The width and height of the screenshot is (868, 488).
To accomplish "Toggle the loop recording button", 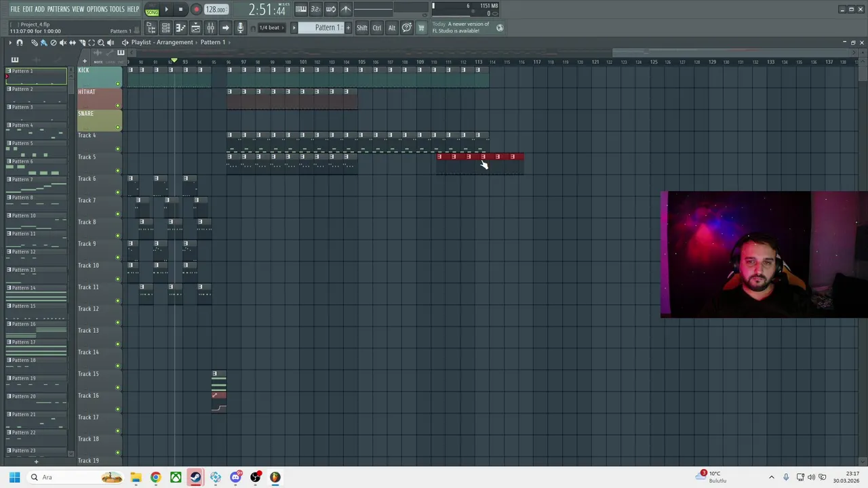I will coord(331,9).
